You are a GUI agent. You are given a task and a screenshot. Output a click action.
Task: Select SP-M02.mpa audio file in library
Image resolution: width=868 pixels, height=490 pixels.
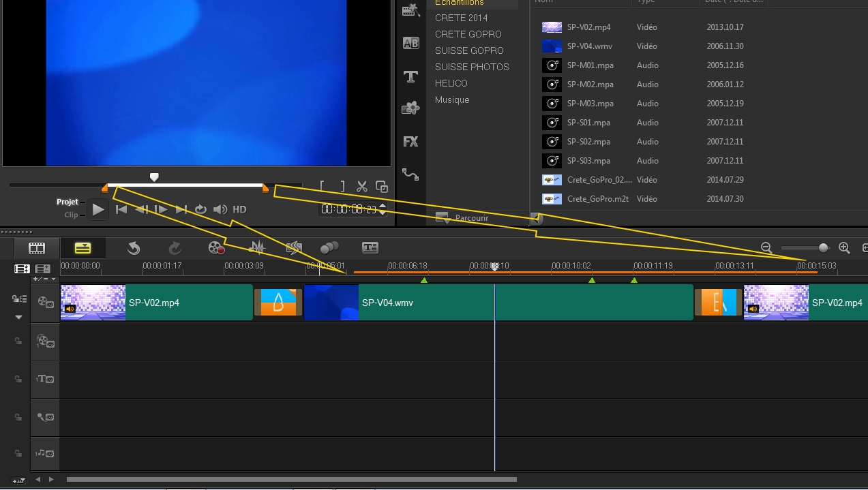(x=590, y=85)
